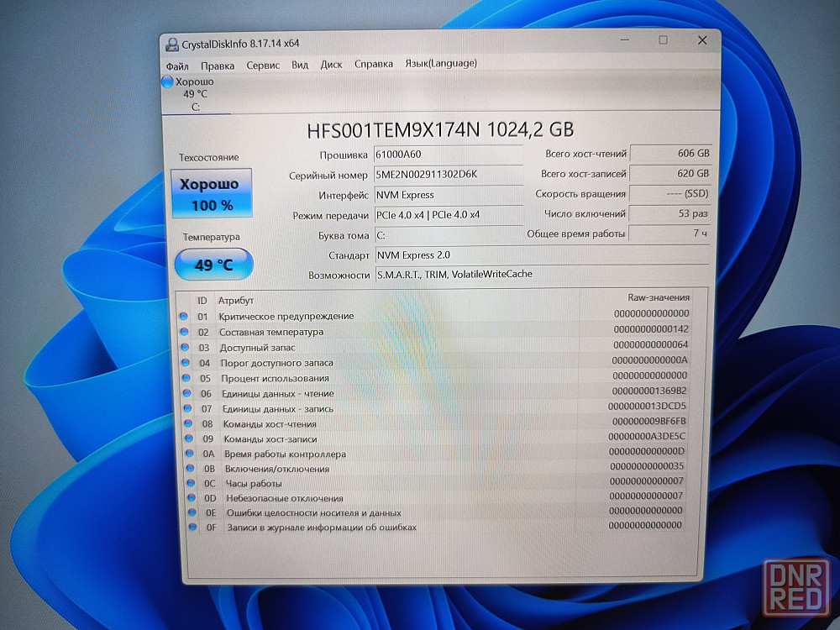
Task: Select the Критическое предупреждение attribute text
Action: click(x=286, y=316)
